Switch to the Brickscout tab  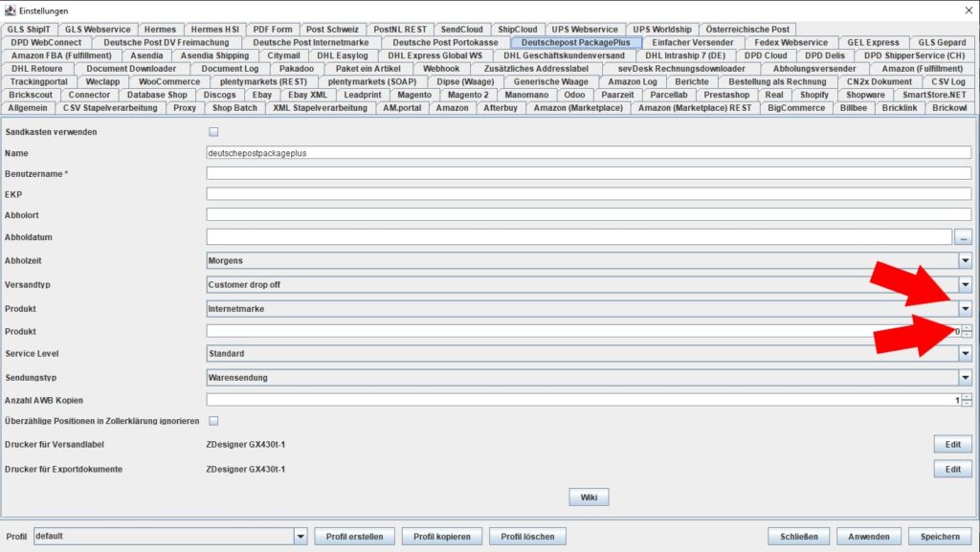(31, 95)
